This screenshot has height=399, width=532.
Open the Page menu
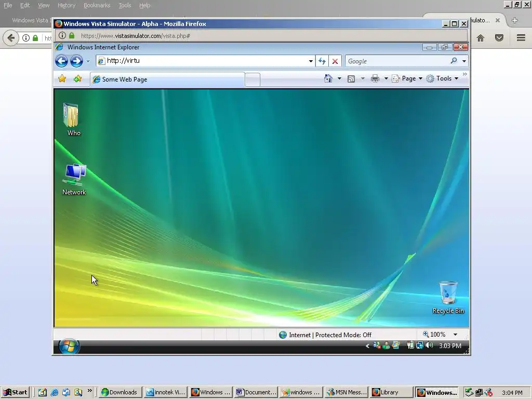407,79
